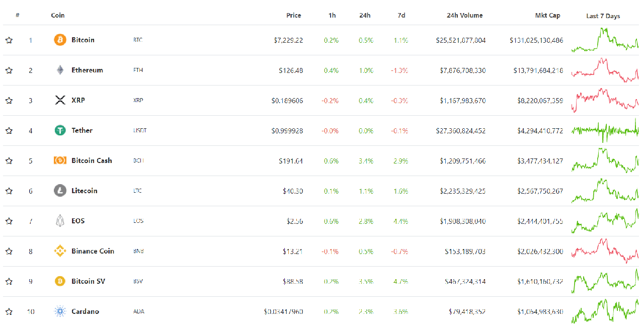Toggle favorite star for Bitcoin Cash
This screenshot has width=644, height=329.
coord(9,161)
